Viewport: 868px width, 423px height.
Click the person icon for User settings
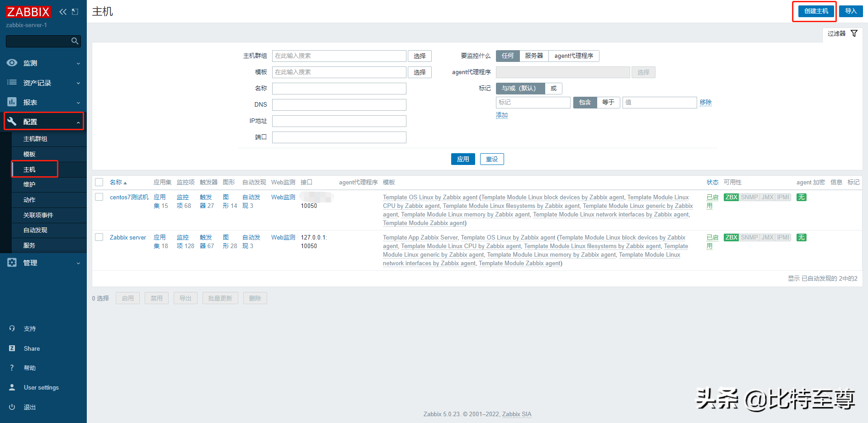click(12, 387)
